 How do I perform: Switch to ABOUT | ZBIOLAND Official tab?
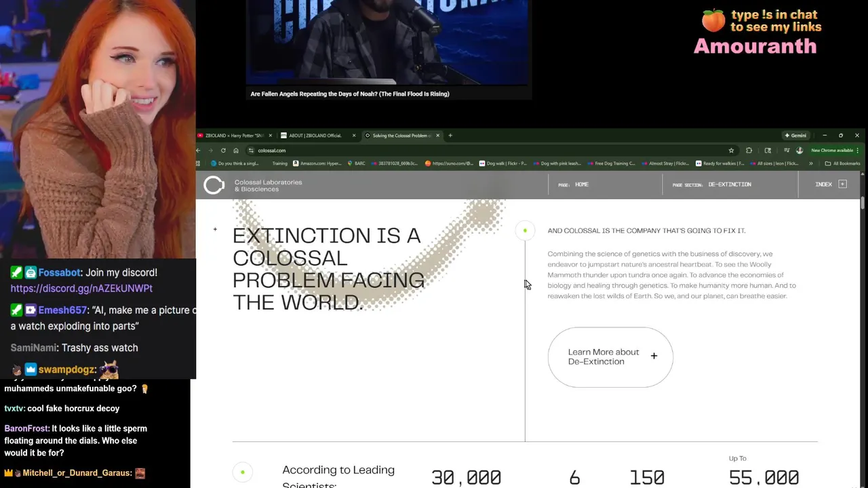(315, 136)
